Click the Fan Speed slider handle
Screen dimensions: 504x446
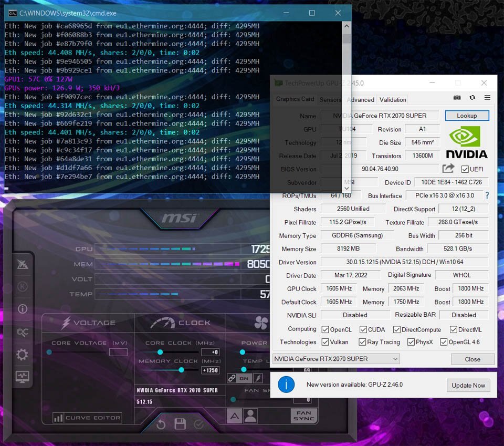(x=233, y=399)
